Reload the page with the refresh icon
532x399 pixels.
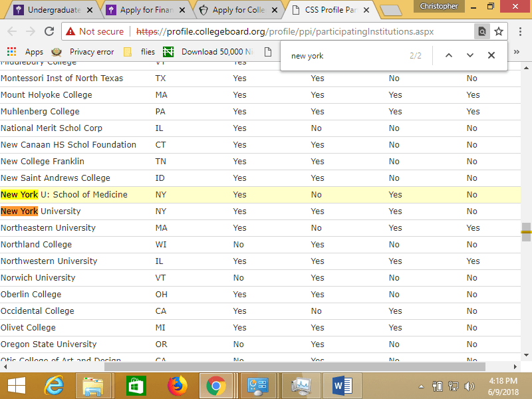[x=49, y=31]
